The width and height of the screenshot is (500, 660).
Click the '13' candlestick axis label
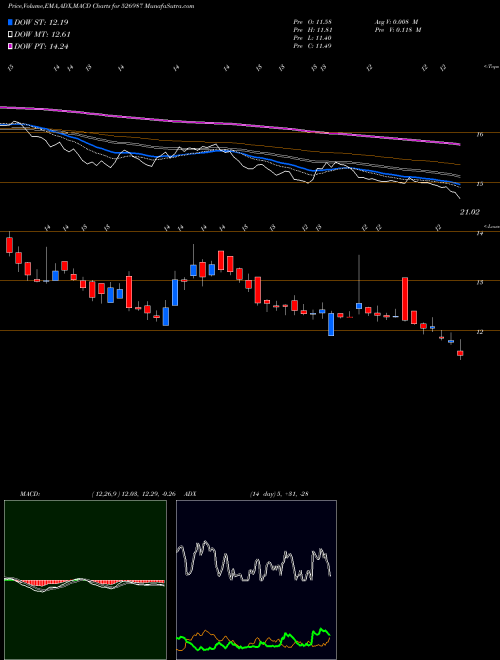tap(479, 282)
